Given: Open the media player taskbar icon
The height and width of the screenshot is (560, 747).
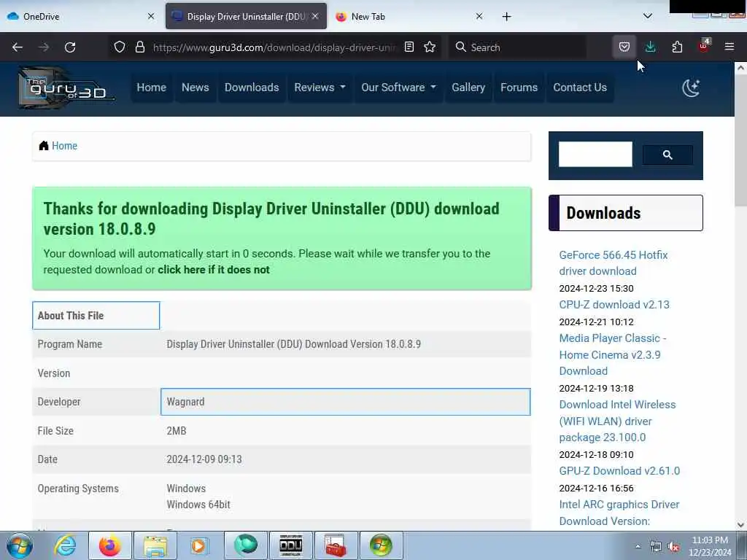Looking at the screenshot, I should [x=200, y=545].
